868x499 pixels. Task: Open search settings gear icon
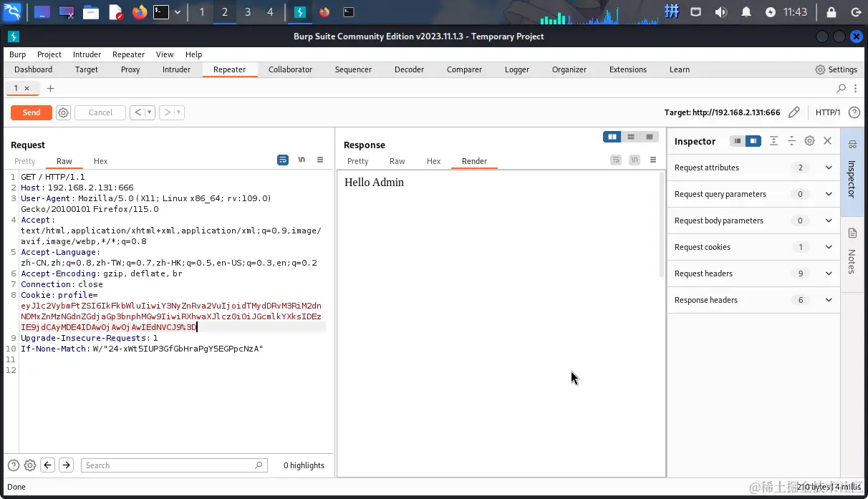click(x=30, y=465)
